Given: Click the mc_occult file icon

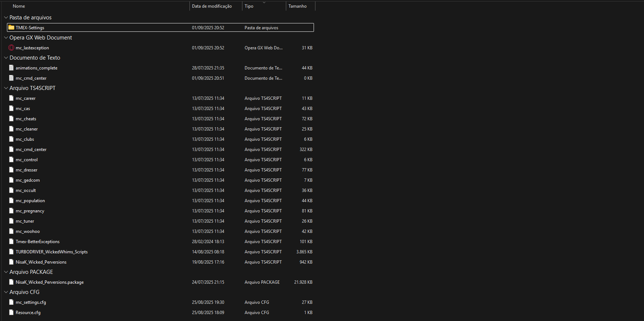Looking at the screenshot, I should (11, 190).
